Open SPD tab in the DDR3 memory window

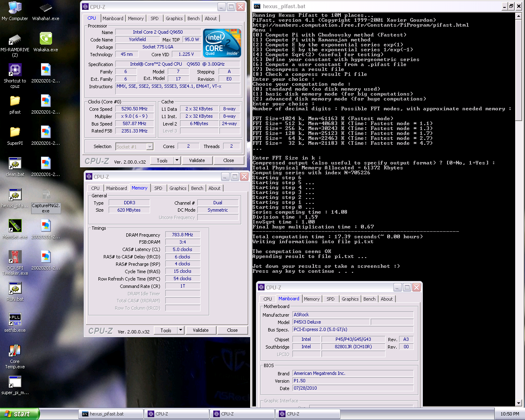[x=158, y=188]
